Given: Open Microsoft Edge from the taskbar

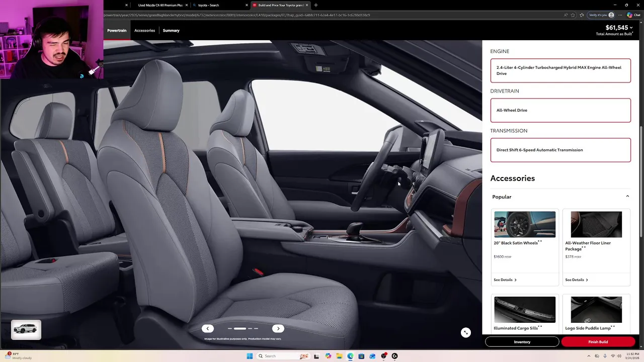Looking at the screenshot, I should (350, 356).
